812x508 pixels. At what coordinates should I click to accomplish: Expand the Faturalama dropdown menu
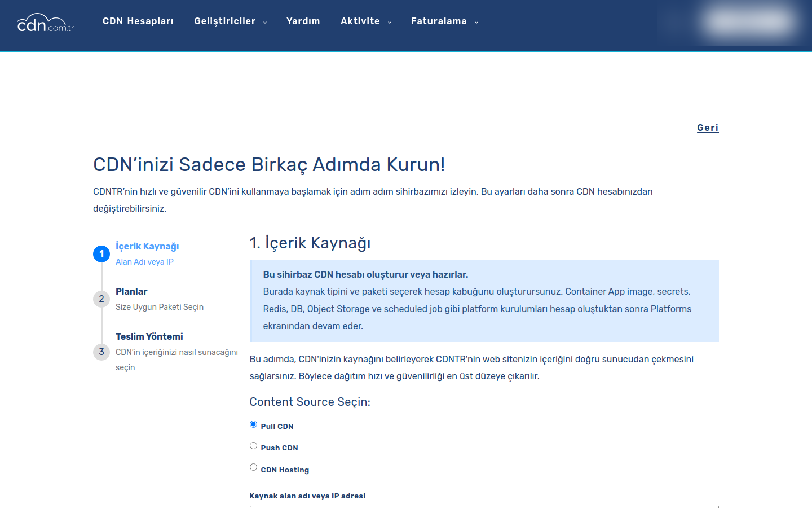(444, 21)
